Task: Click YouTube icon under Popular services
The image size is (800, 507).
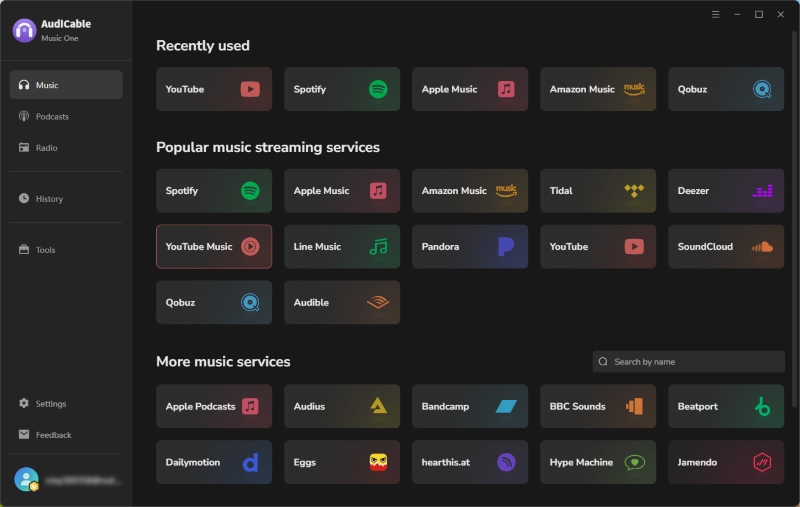Action: click(634, 246)
